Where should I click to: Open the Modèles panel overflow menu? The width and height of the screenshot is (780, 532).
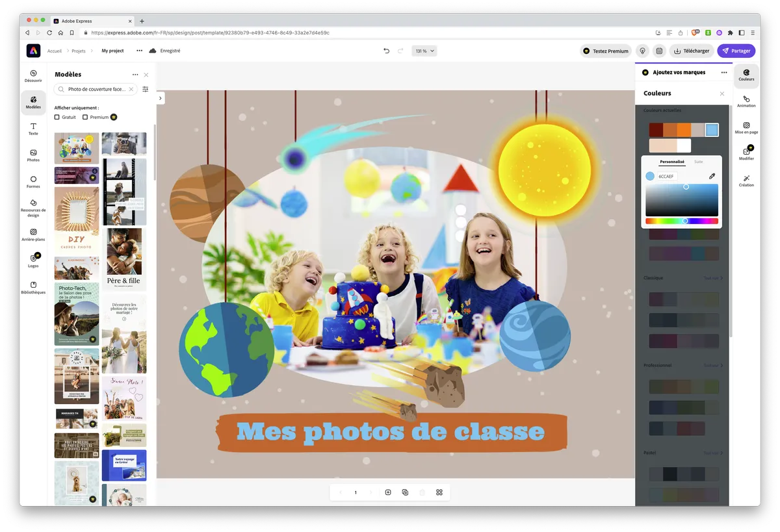pos(135,74)
